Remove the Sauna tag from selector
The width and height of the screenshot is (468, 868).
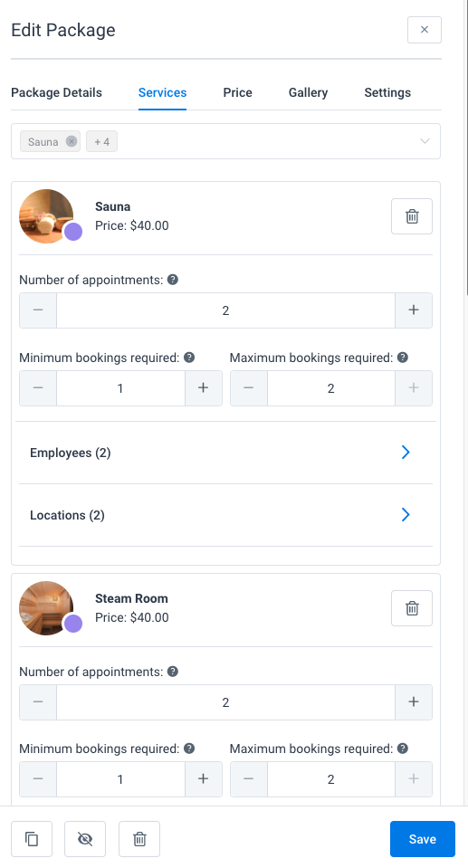coord(72,141)
